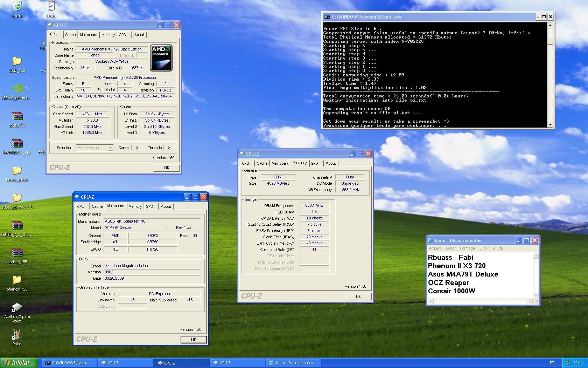Click OK in CPU-Z Memory window
The height and width of the screenshot is (368, 588).
(x=358, y=297)
